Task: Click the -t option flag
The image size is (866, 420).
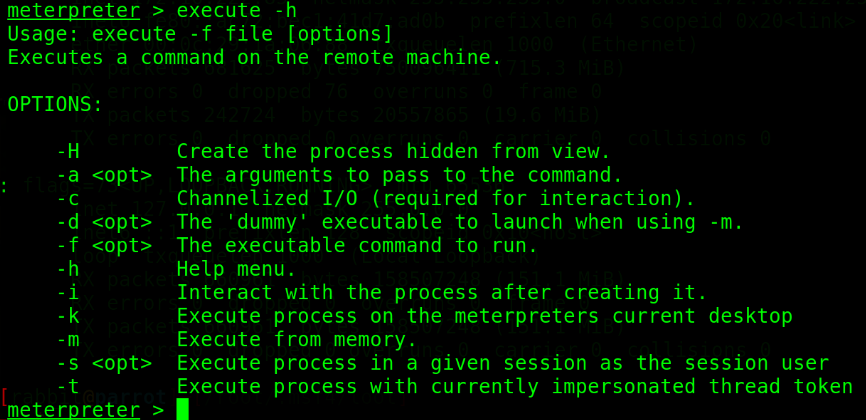Action: coord(67,386)
